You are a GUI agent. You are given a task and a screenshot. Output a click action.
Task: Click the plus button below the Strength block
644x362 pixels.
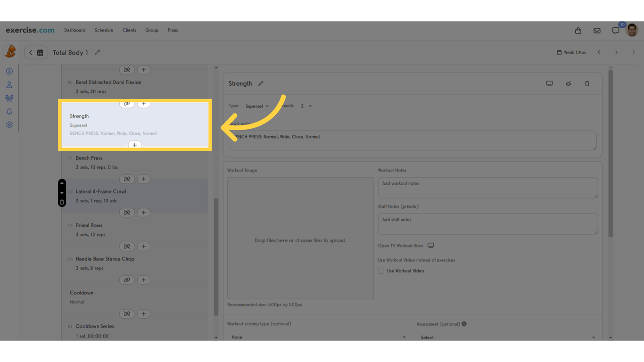135,145
